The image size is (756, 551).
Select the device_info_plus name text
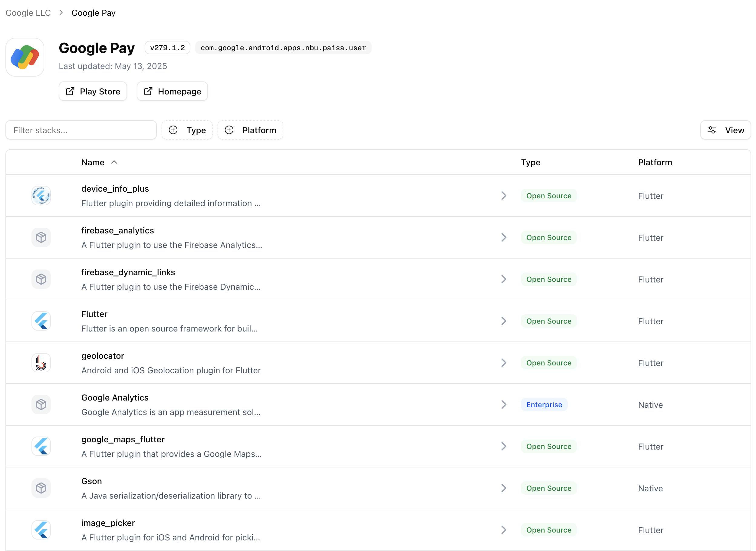point(115,189)
